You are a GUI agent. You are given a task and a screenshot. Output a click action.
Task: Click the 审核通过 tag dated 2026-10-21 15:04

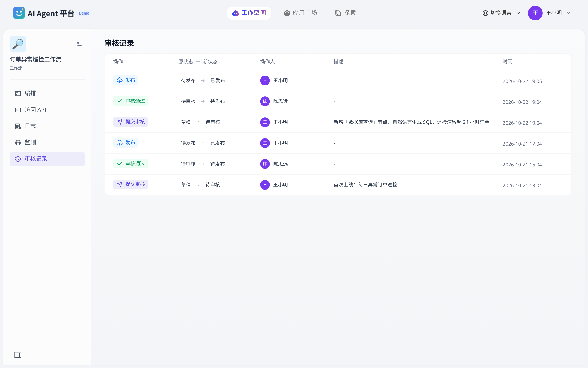[130, 164]
